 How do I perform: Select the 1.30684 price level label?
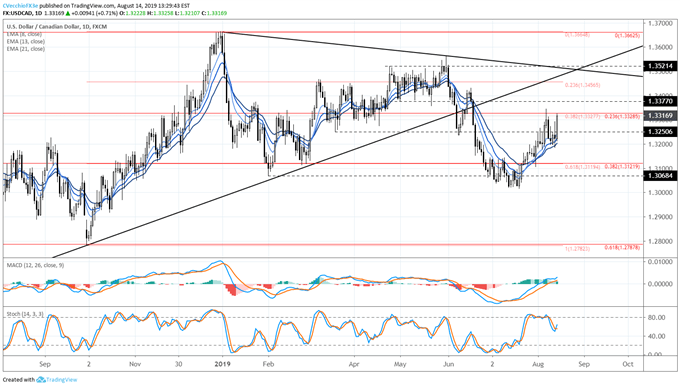660,176
